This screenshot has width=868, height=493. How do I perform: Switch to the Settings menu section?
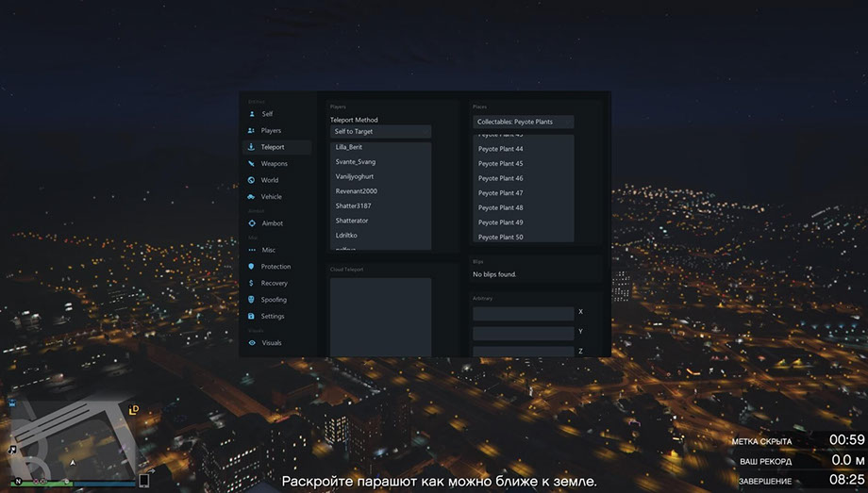point(272,317)
